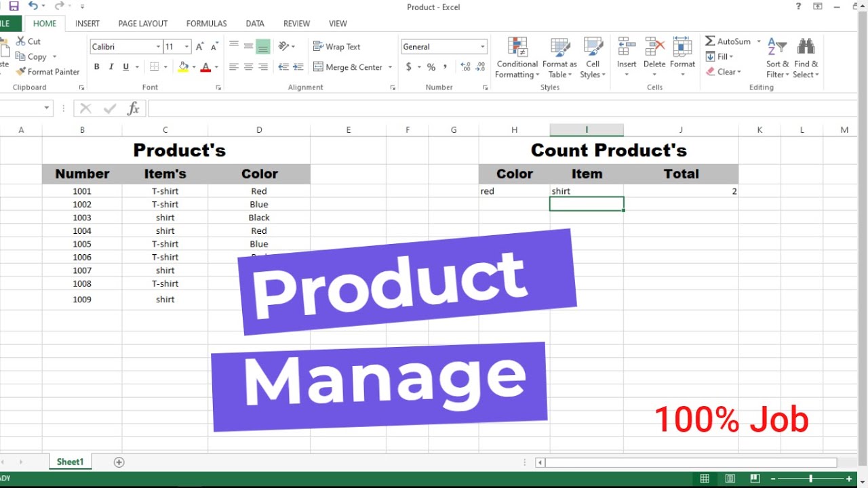Decrease font size with the small A
This screenshot has height=488, width=868.
point(214,47)
